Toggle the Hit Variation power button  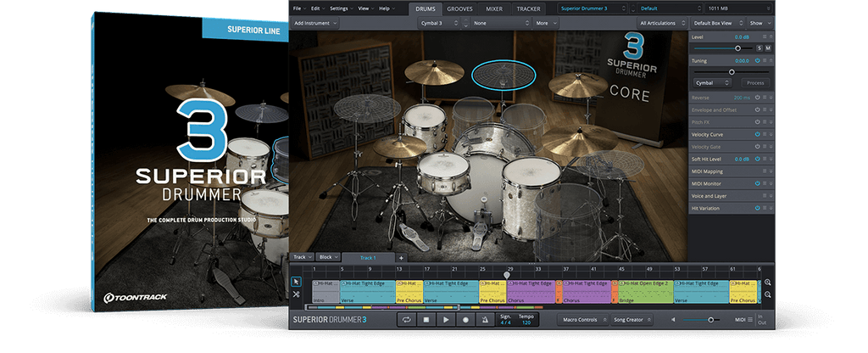pyautogui.click(x=757, y=208)
